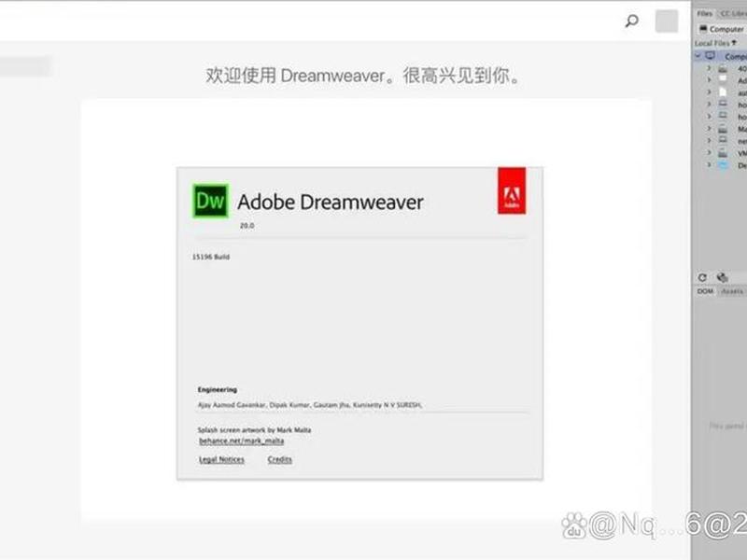Viewport: 747px width, 560px height.
Task: Open the Credits link
Action: coord(279,459)
